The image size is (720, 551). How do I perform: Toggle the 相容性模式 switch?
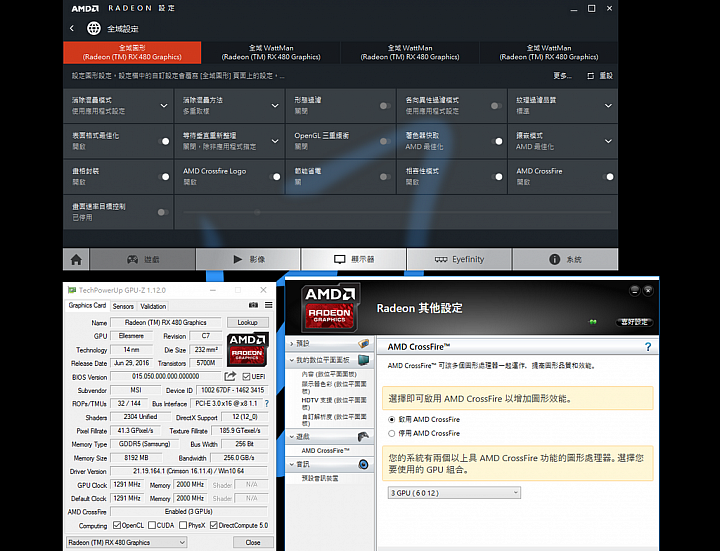(496, 177)
